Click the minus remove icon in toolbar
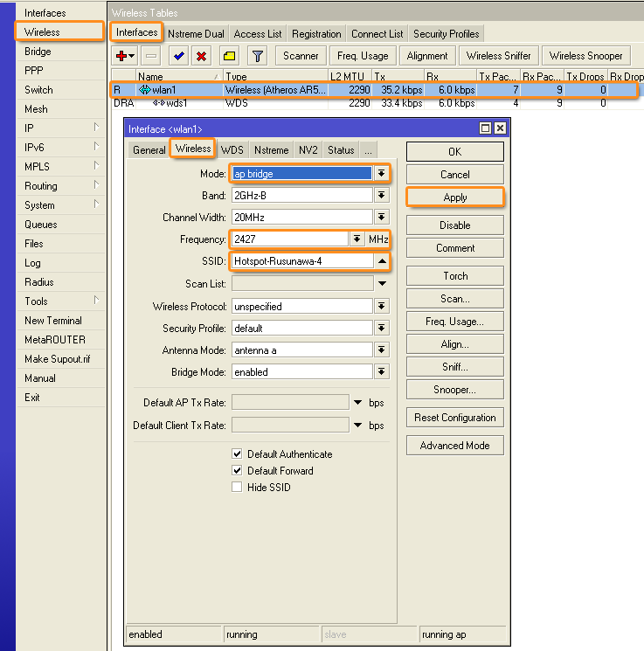Viewport: 644px width, 651px height. pyautogui.click(x=151, y=56)
